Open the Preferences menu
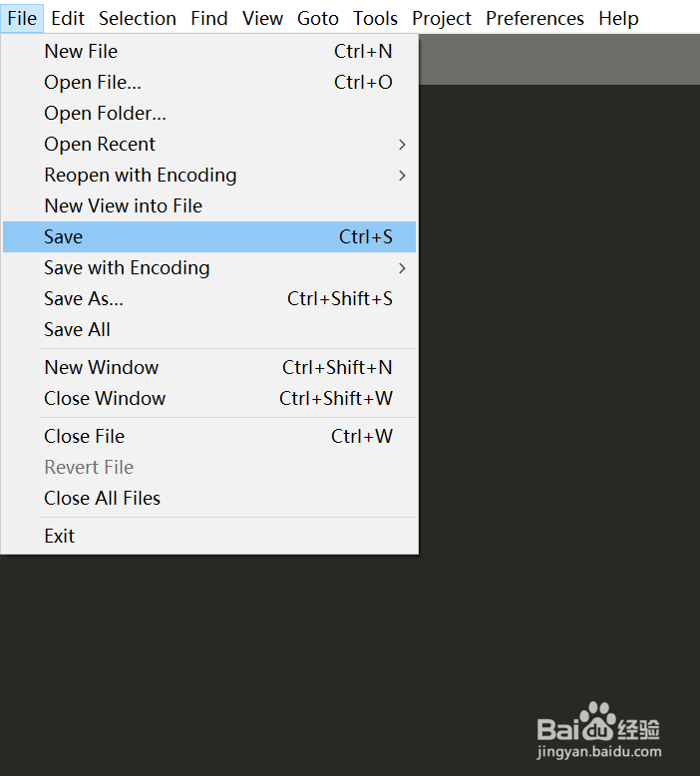 [x=535, y=19]
